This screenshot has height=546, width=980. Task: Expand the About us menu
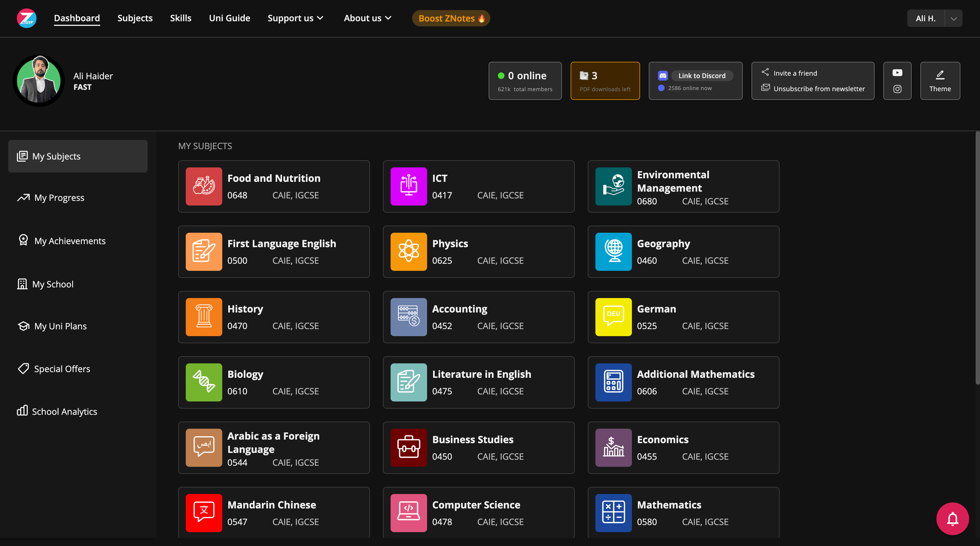[x=367, y=18]
